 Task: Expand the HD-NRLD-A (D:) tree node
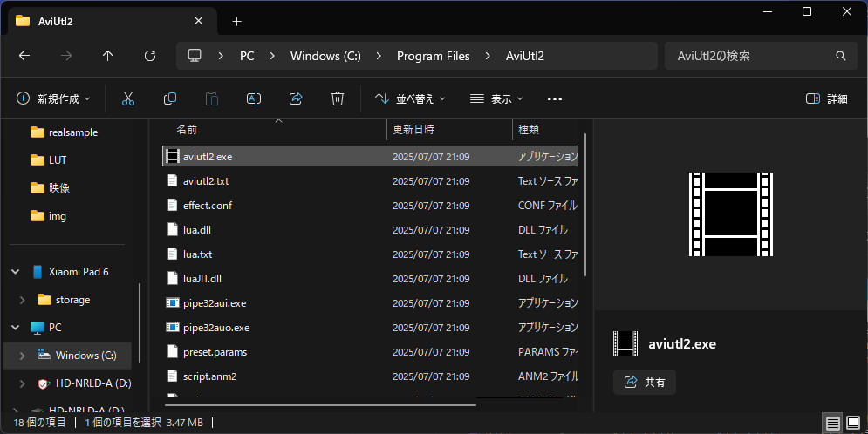tap(22, 383)
